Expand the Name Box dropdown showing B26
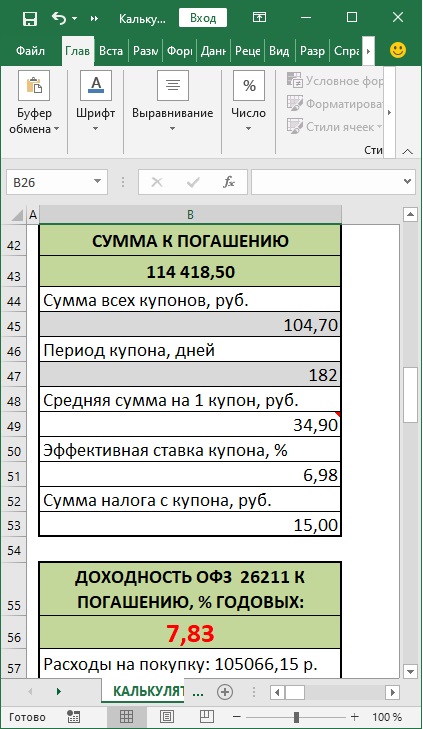This screenshot has height=729, width=423. (98, 182)
